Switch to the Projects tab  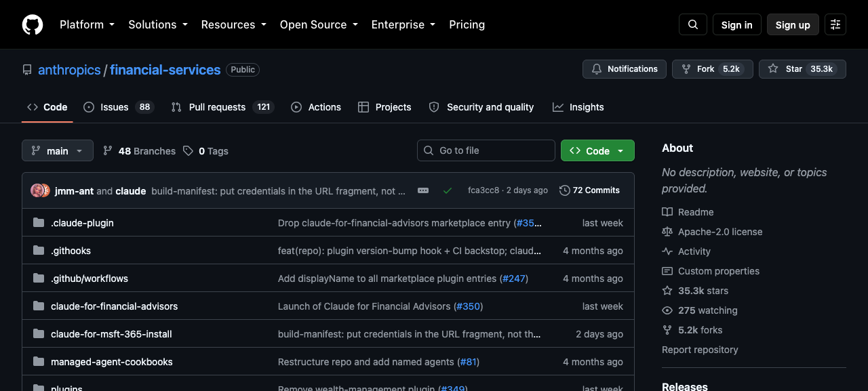click(384, 107)
